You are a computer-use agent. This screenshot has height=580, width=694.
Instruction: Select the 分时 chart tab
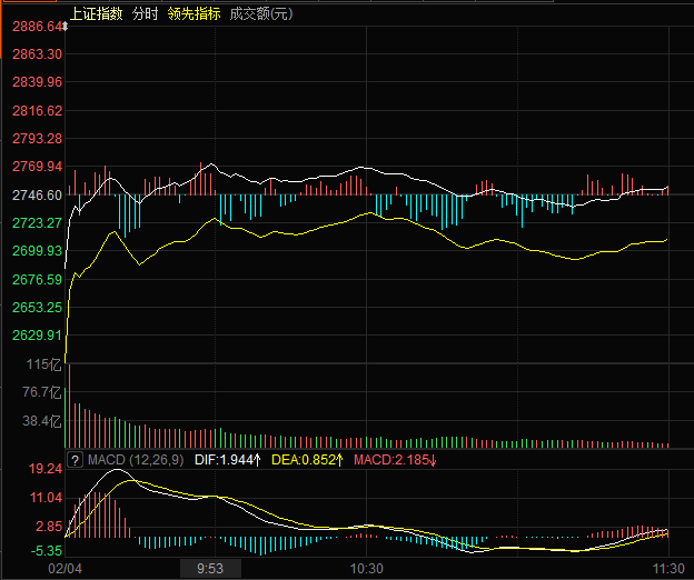point(145,14)
